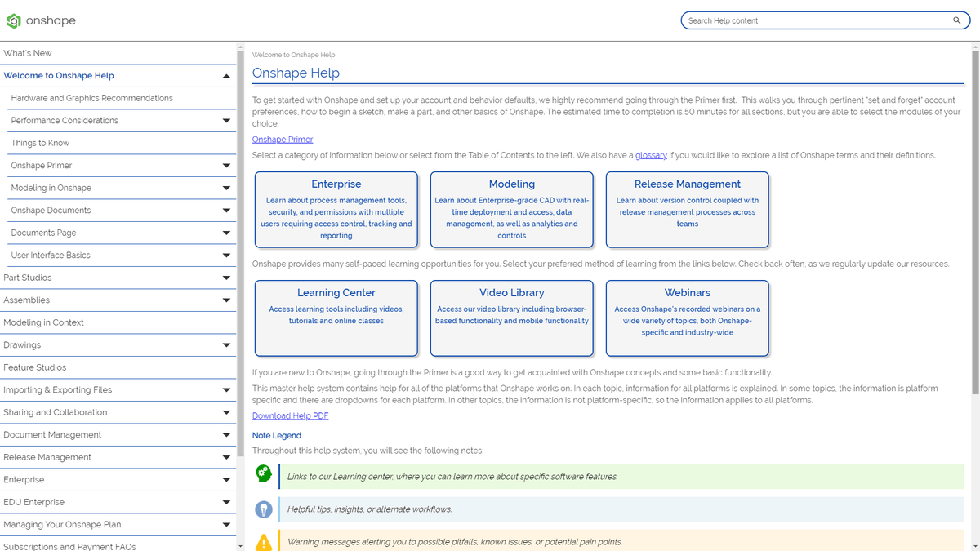Focus the Search Help content field
The width and height of the screenshot is (980, 551).
pyautogui.click(x=826, y=20)
